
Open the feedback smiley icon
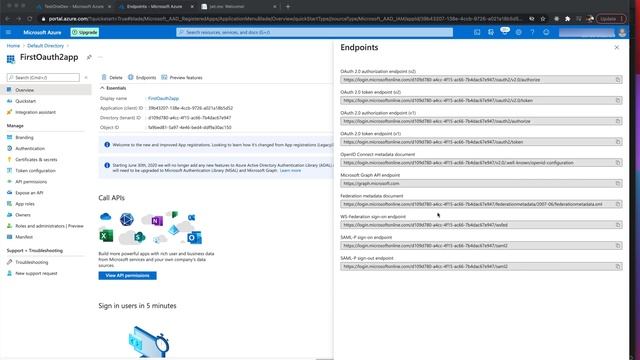click(546, 32)
